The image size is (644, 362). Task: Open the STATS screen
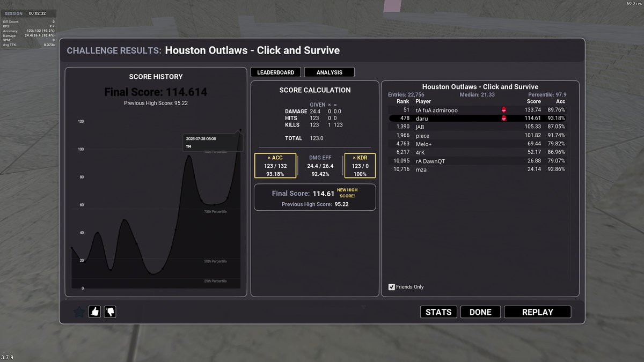pos(438,312)
